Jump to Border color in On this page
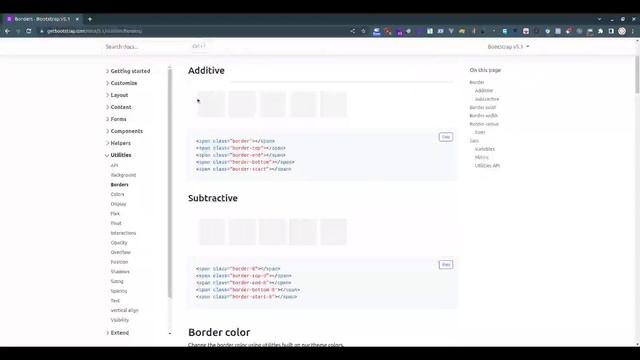 click(482, 107)
